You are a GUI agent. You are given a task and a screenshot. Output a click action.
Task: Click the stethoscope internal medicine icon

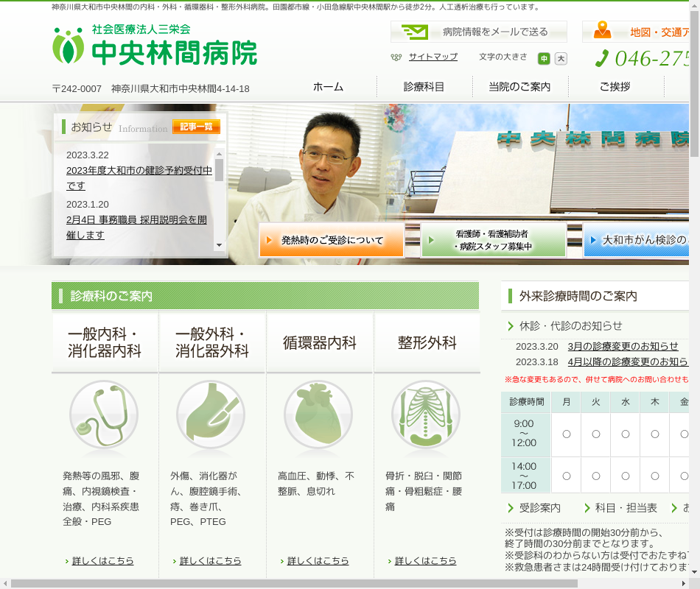[x=104, y=415]
